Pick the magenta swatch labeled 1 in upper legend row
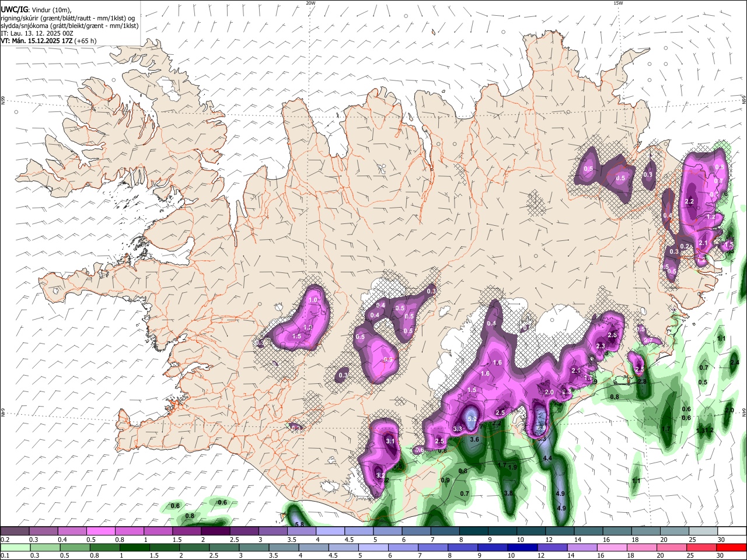This screenshot has width=747, height=560. 158,531
